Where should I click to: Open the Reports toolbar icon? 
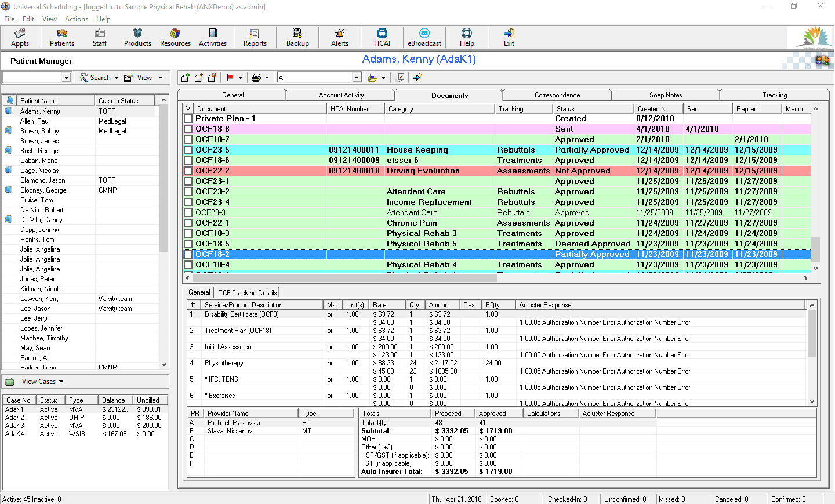[255, 37]
